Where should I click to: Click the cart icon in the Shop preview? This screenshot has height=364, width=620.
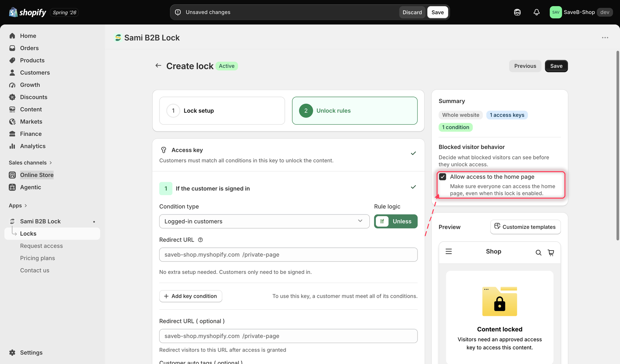[551, 253]
